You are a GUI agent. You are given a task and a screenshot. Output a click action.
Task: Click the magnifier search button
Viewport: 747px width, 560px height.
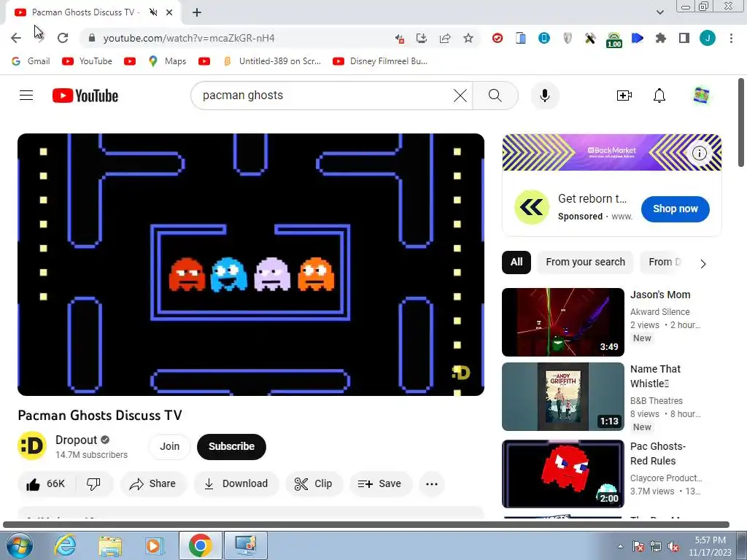495,96
